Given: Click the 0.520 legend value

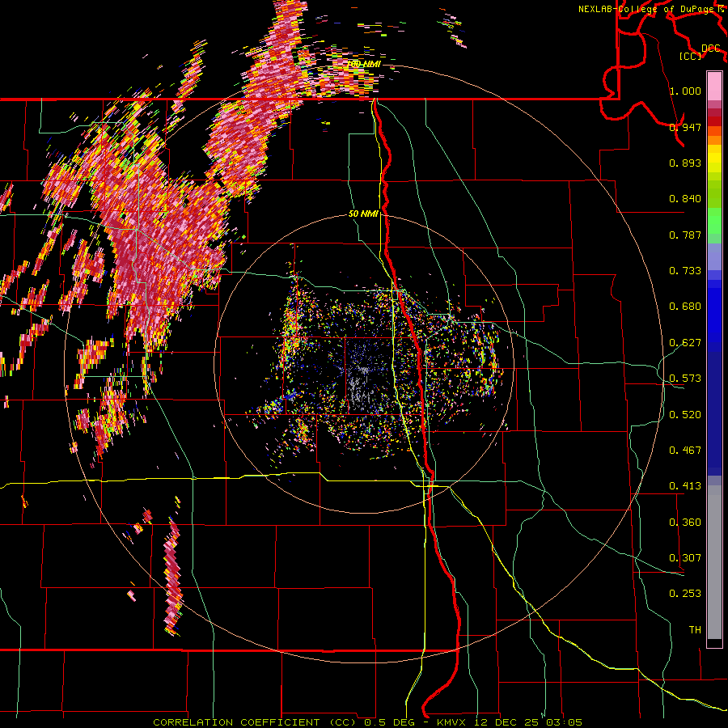Looking at the screenshot, I should click(x=685, y=414).
